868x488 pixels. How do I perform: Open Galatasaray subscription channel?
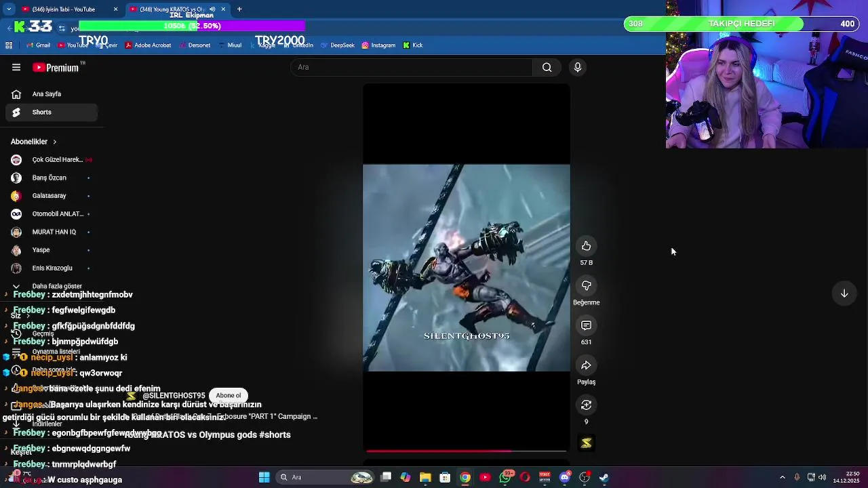(52, 196)
